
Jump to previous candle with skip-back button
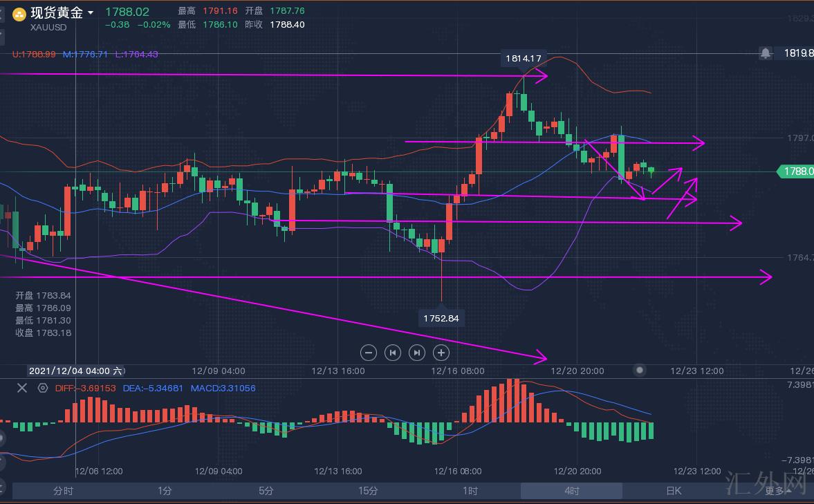pos(393,353)
